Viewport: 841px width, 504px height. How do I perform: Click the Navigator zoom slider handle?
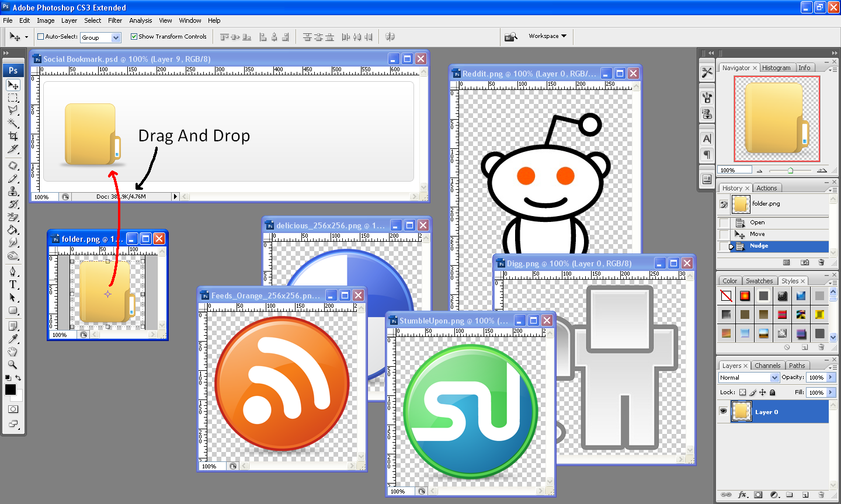tap(790, 171)
